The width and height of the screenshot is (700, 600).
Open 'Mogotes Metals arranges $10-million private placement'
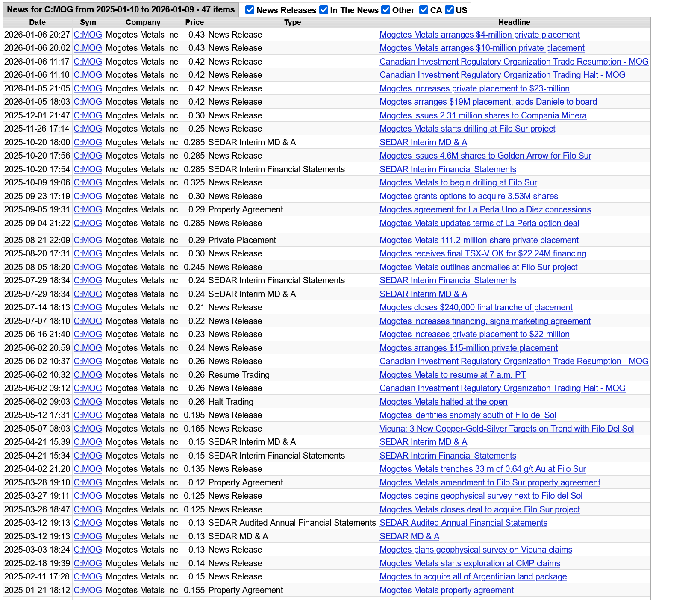(482, 48)
